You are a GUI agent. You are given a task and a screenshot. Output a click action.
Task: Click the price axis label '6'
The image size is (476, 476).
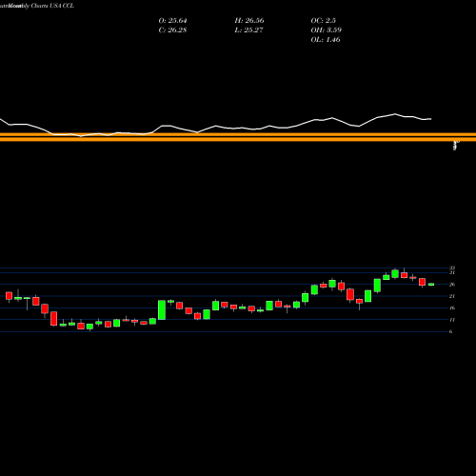pos(451,331)
